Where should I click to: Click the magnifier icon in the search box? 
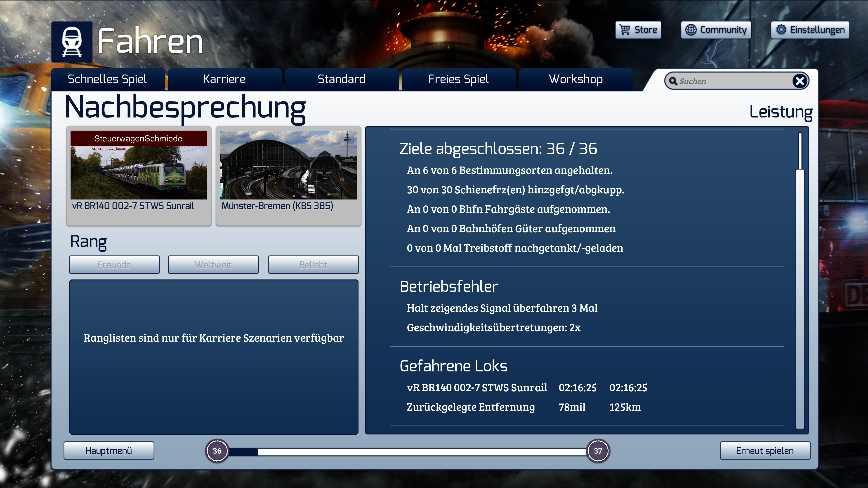(x=673, y=81)
